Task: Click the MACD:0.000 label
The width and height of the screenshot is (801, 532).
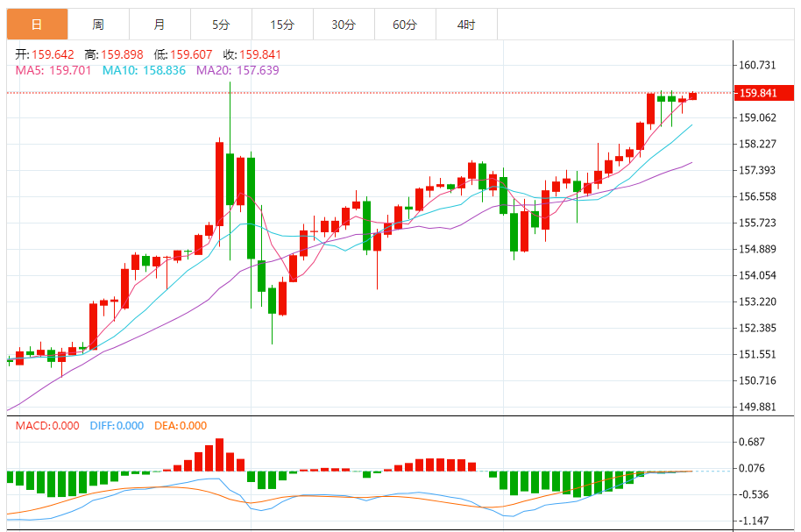Action: 47,426
